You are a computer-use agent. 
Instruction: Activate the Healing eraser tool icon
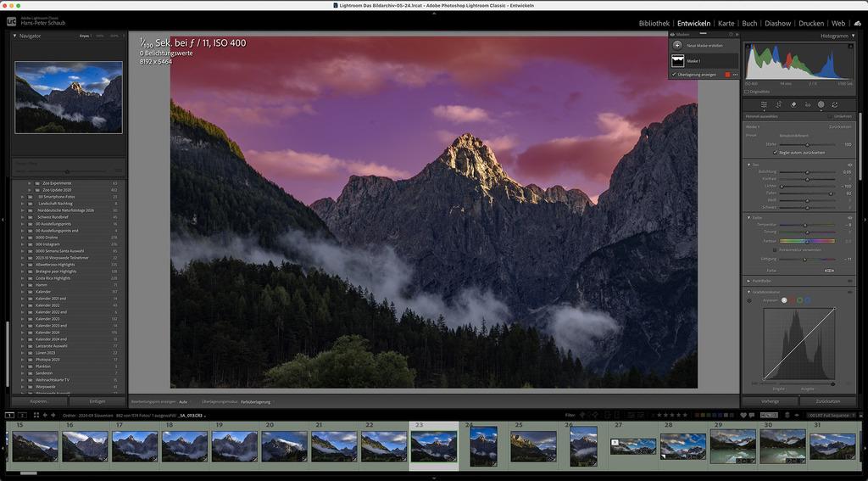(x=793, y=104)
